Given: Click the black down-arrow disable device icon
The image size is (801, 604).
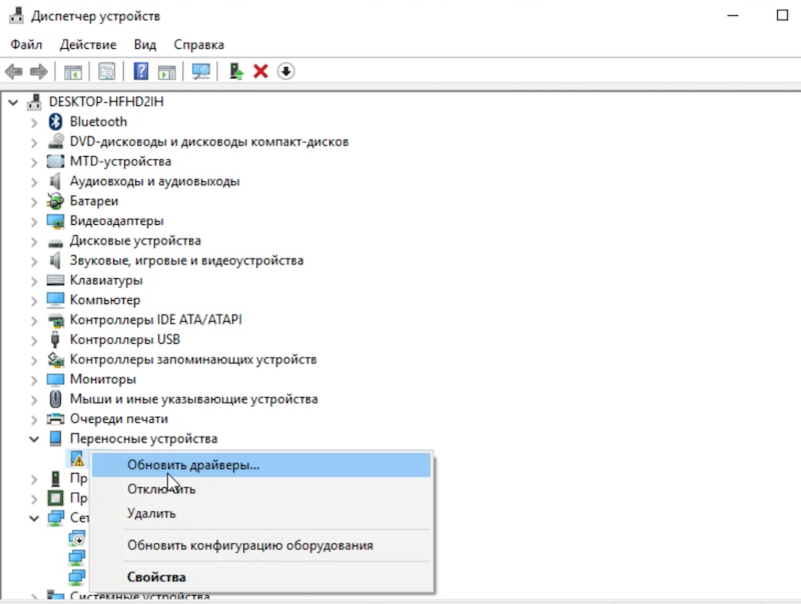Looking at the screenshot, I should 286,71.
